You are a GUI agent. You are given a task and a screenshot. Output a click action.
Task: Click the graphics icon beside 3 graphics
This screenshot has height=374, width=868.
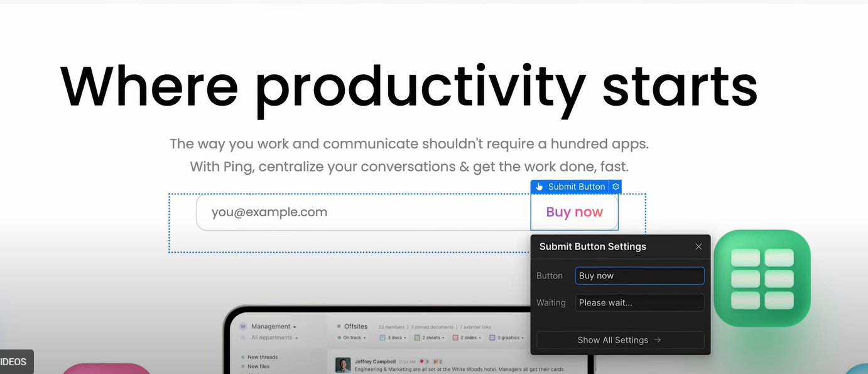492,338
